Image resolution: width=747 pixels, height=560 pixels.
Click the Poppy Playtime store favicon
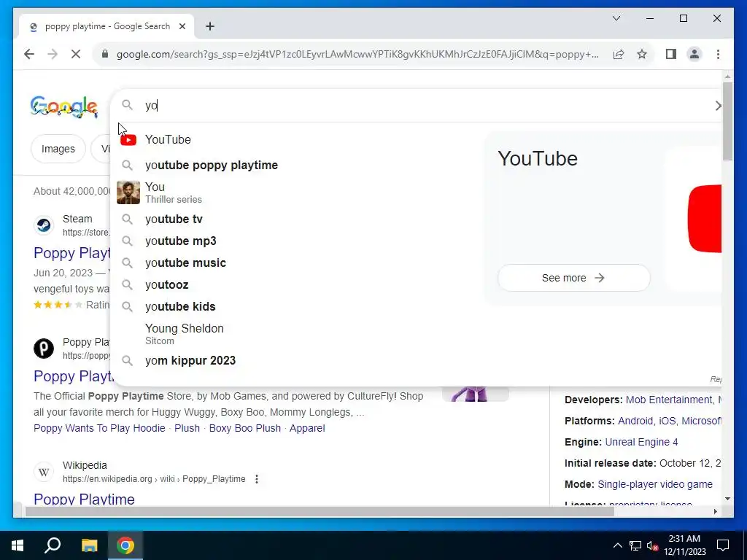point(44,348)
